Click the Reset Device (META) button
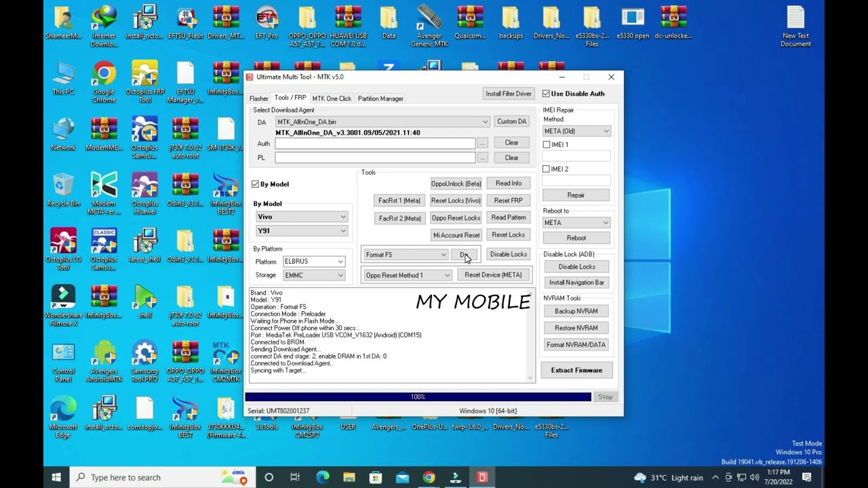 [x=493, y=275]
